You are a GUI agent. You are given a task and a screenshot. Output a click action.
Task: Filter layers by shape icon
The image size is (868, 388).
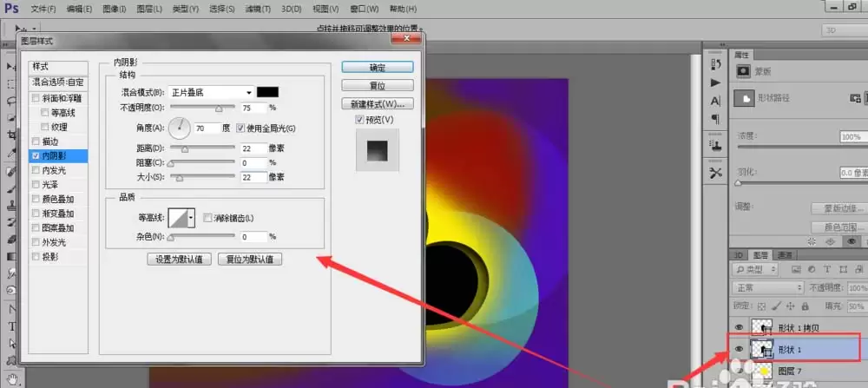pos(843,270)
